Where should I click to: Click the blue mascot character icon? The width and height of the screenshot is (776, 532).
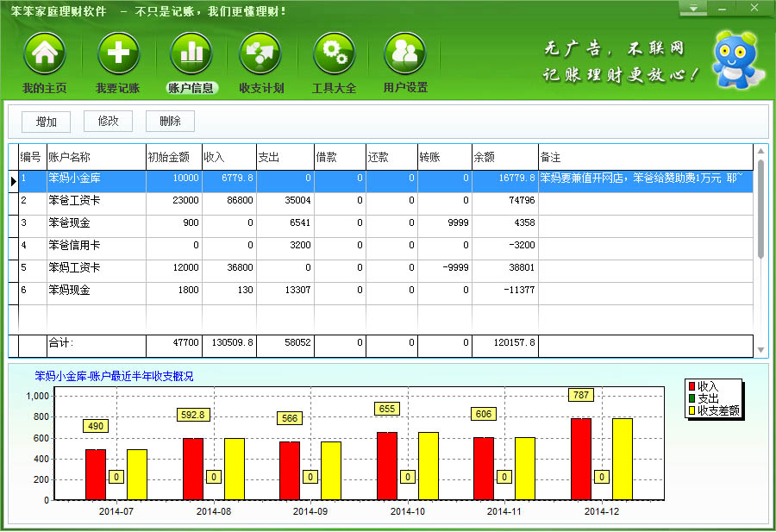coord(734,59)
